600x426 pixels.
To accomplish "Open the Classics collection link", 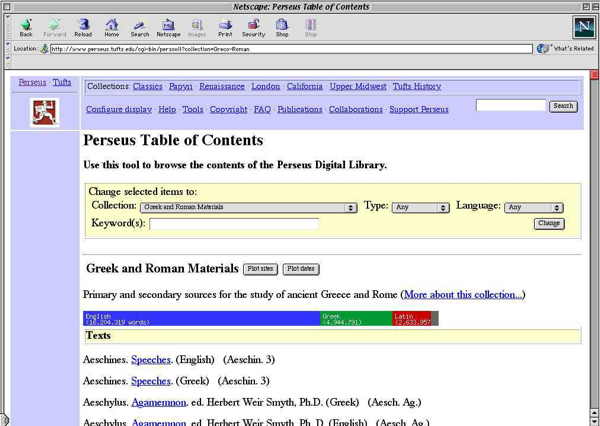I will (148, 87).
